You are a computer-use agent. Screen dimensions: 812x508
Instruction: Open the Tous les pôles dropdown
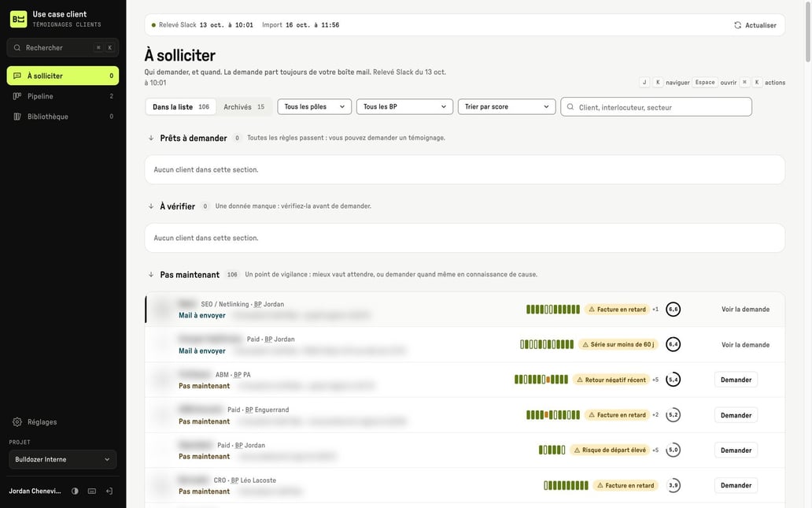[315, 107]
